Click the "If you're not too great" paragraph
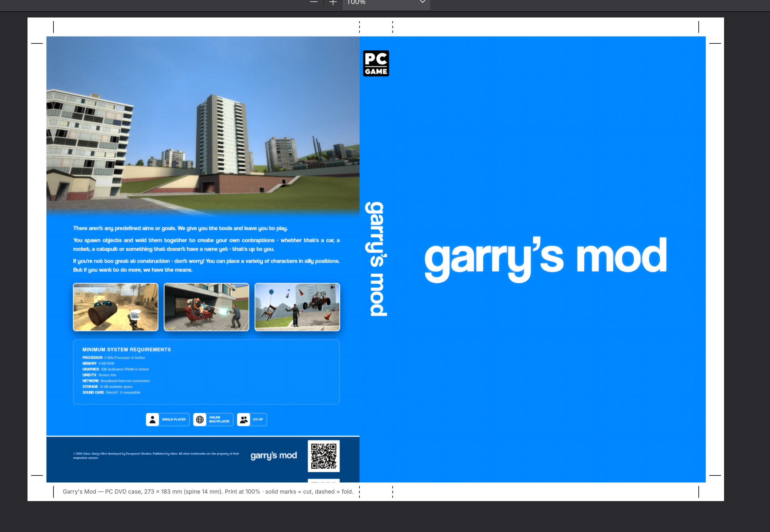Screen dimensions: 770x532 (x=207, y=265)
